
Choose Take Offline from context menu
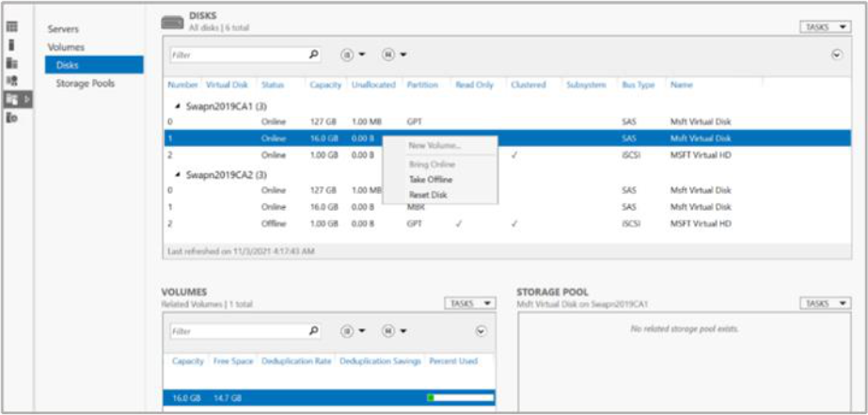tap(431, 179)
